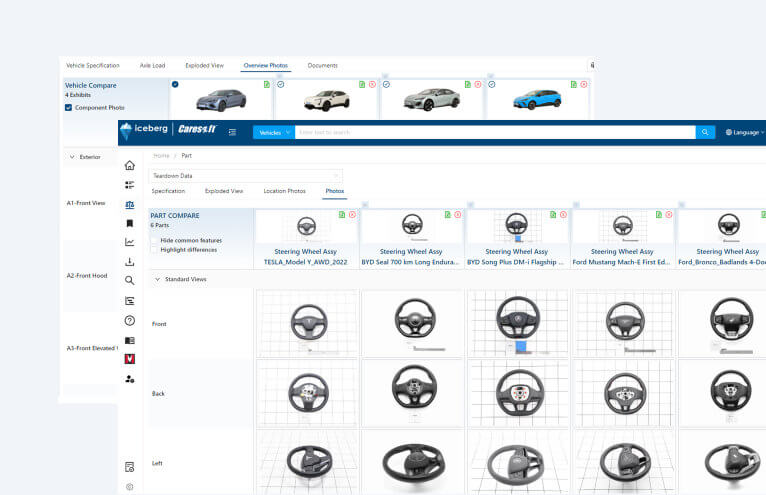Export BYD Seal steering wheel green icon
Screen dimensions: 766x495
(x=447, y=215)
